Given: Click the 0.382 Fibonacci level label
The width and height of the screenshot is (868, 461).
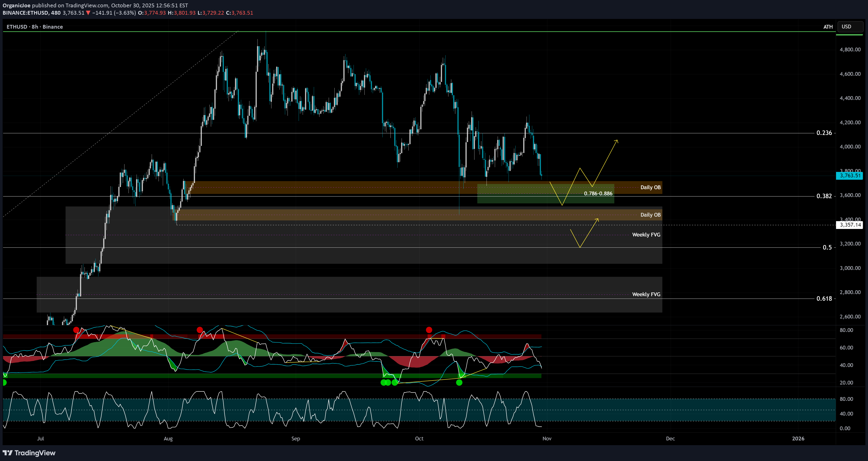Looking at the screenshot, I should (824, 196).
